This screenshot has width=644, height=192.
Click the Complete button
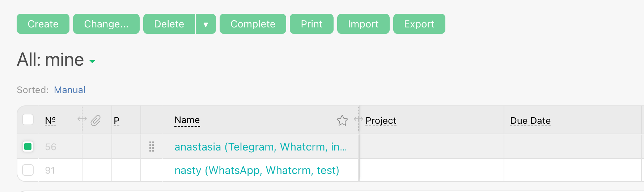click(x=253, y=24)
